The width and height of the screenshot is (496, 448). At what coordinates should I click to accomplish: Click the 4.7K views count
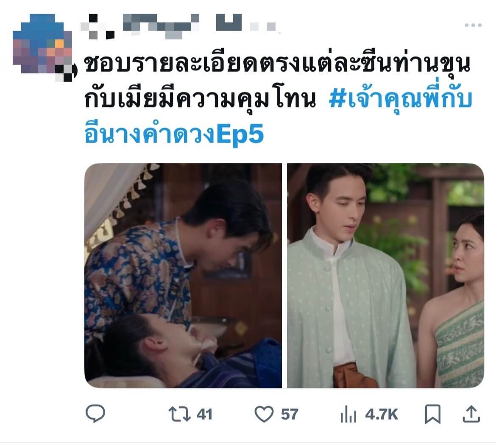click(x=382, y=414)
